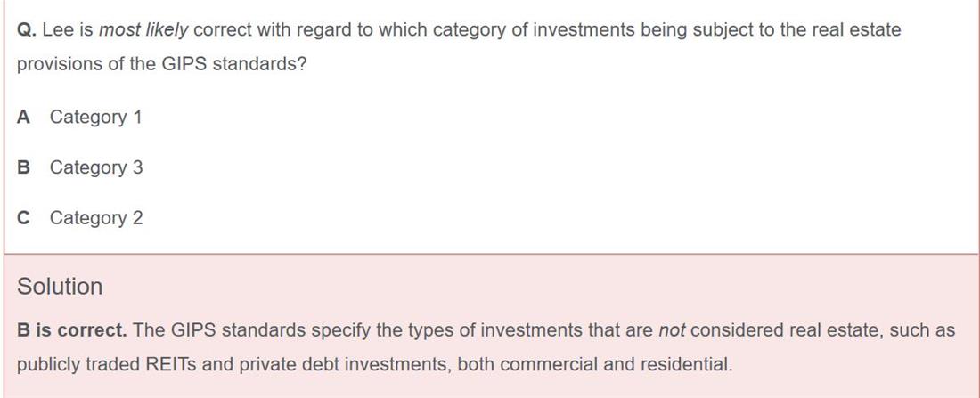Select answer option C Category 2
The height and width of the screenshot is (398, 980).
(79, 217)
